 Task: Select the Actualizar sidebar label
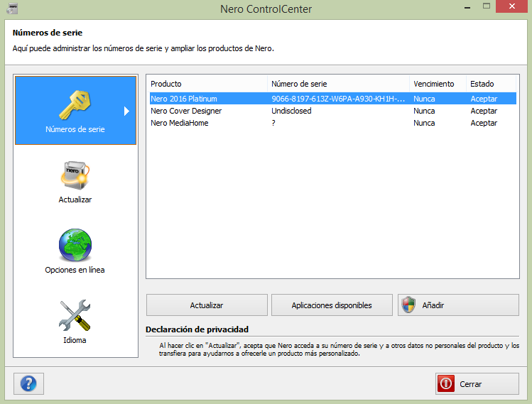pyautogui.click(x=75, y=200)
